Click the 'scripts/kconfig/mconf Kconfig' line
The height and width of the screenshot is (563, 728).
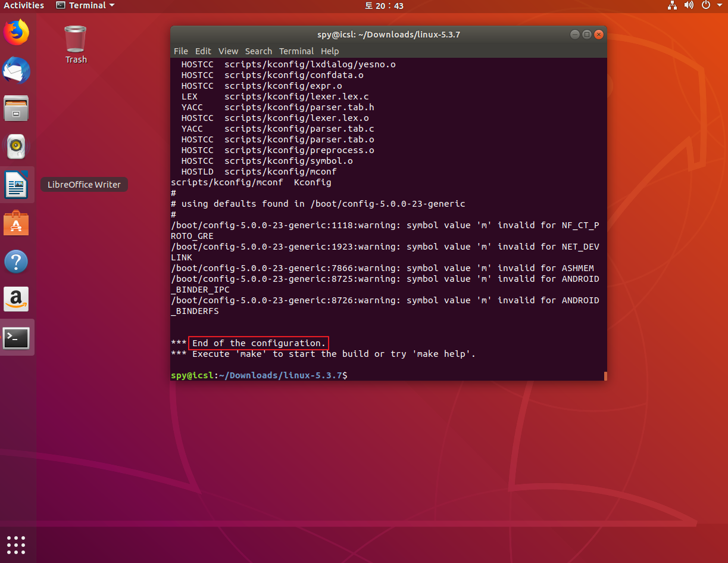(x=251, y=182)
